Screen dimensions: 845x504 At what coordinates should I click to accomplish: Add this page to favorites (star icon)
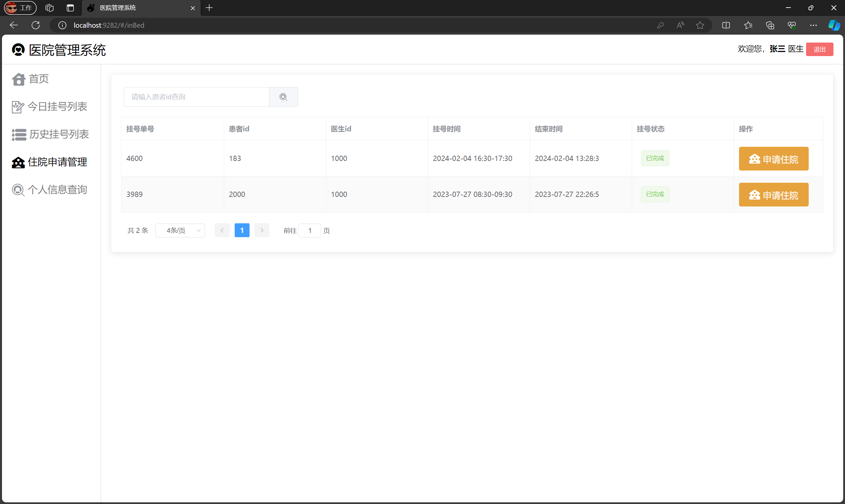(699, 25)
